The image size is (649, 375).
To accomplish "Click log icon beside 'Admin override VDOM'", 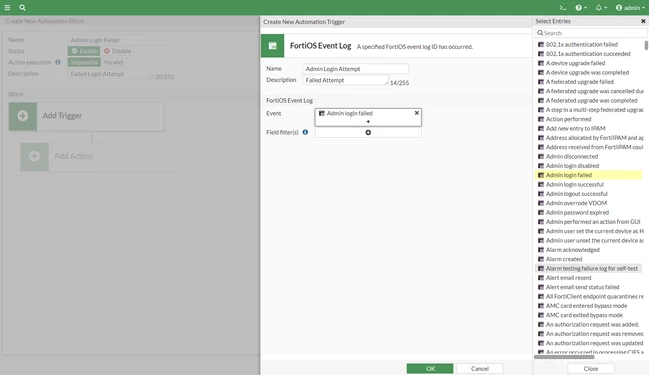I will [541, 203].
